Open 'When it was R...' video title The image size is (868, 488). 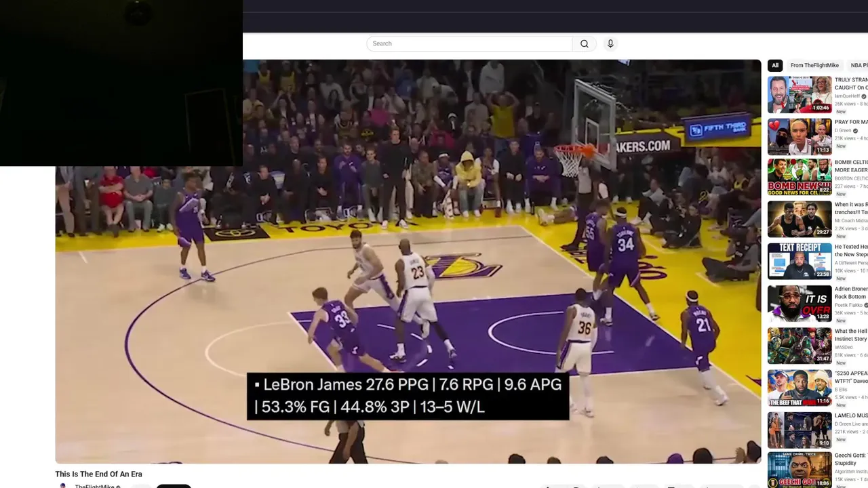pyautogui.click(x=851, y=208)
